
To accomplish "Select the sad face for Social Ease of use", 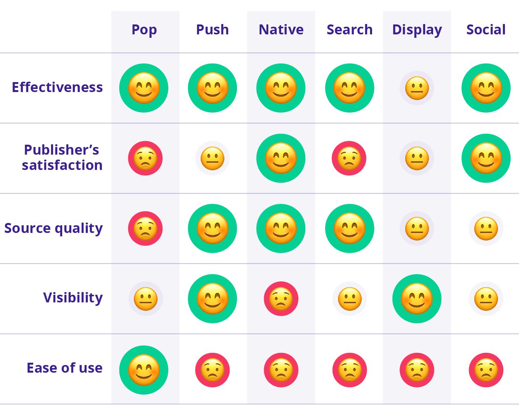I will click(x=486, y=370).
